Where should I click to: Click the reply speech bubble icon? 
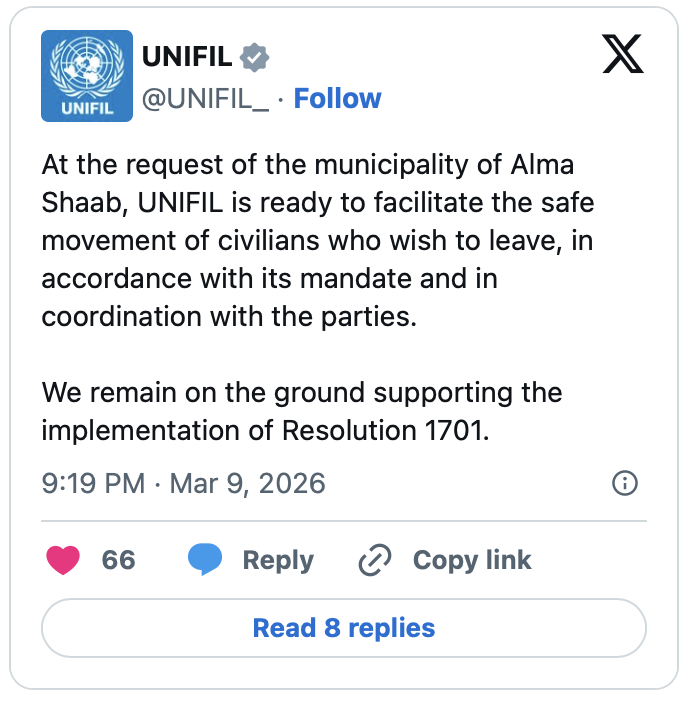pos(205,560)
